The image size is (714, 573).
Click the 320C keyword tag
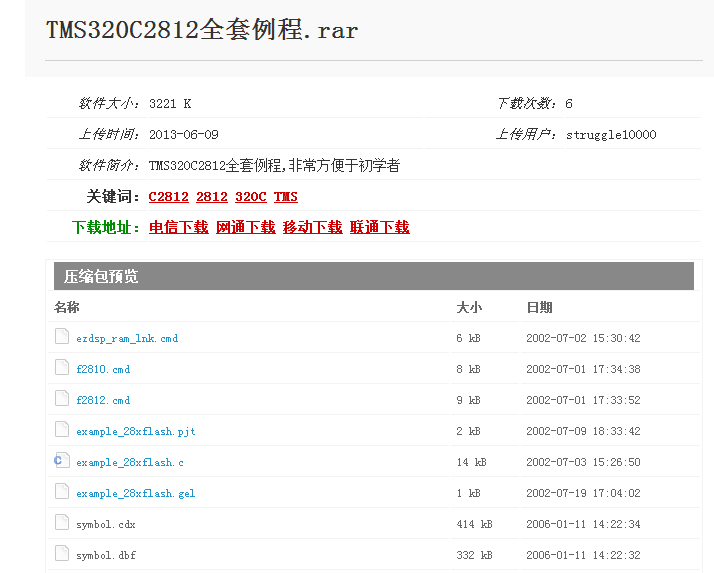(251, 197)
